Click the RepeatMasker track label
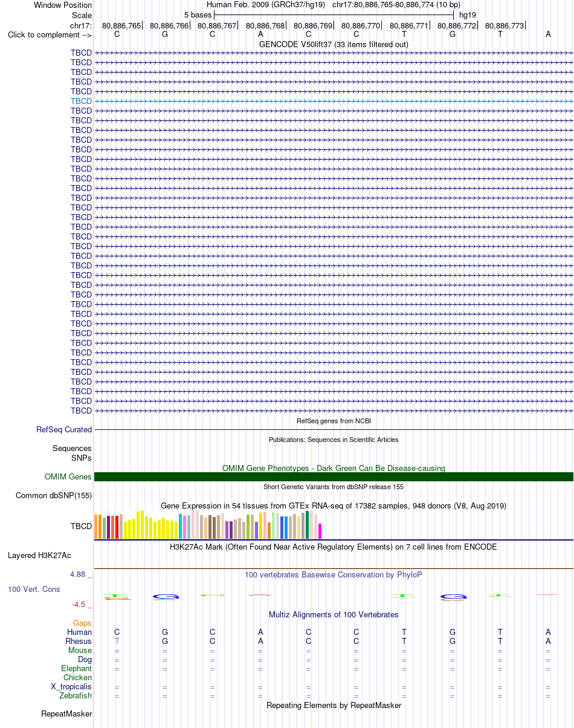Image resolution: width=574 pixels, height=728 pixels. (66, 714)
